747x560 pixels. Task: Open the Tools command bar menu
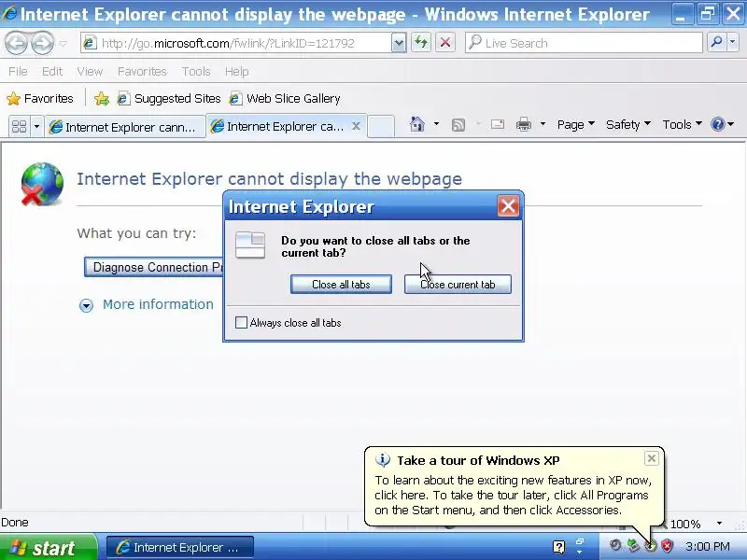(682, 125)
